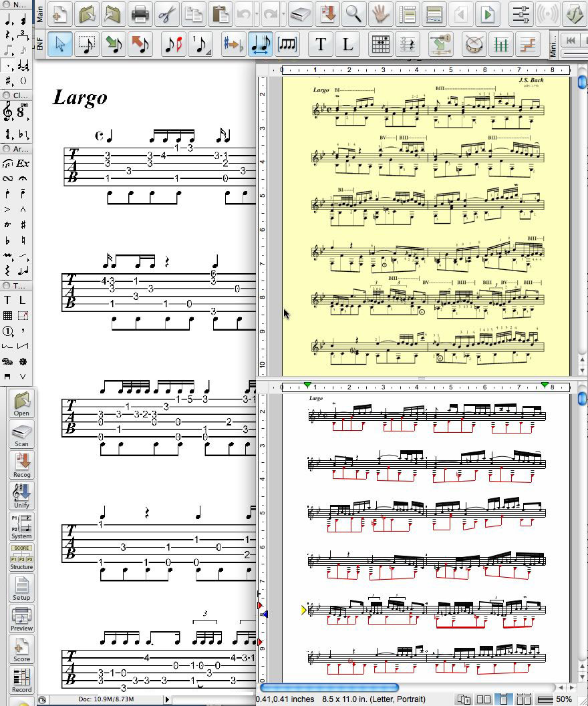The height and width of the screenshot is (706, 588).
Task: Open the mixer sliders icon
Action: (x=521, y=15)
